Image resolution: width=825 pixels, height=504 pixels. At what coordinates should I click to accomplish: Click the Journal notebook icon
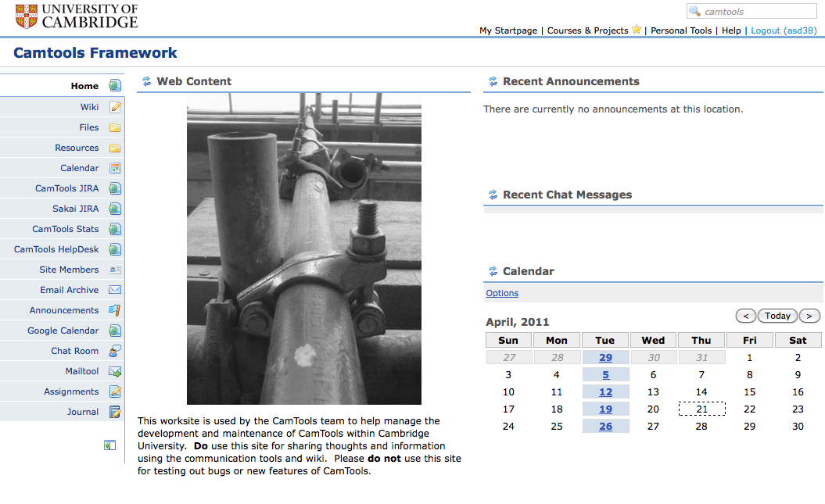point(115,412)
